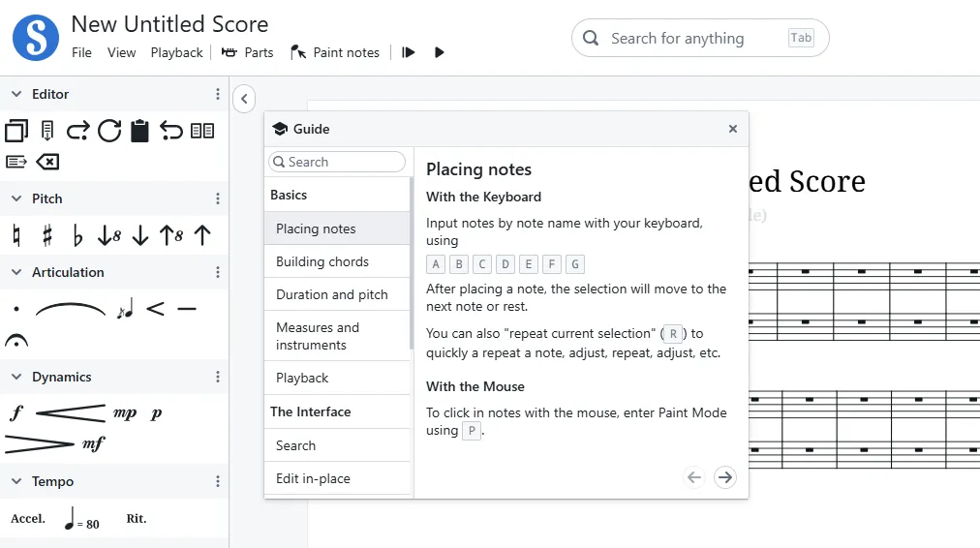The image size is (980, 548).
Task: Insert a slur from the Articulation panel
Action: (71, 310)
